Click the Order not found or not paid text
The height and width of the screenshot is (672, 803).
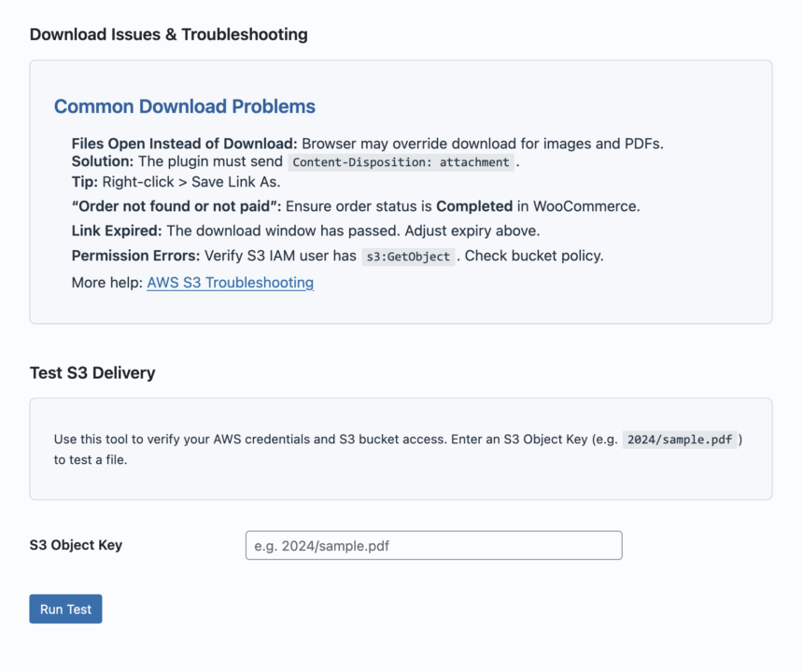coord(176,206)
